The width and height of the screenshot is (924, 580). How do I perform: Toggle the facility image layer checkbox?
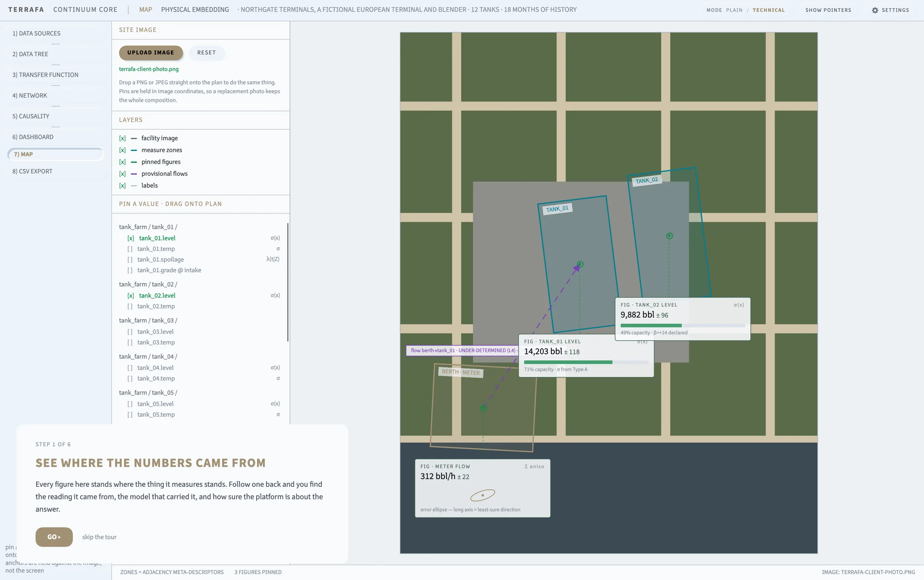click(122, 138)
